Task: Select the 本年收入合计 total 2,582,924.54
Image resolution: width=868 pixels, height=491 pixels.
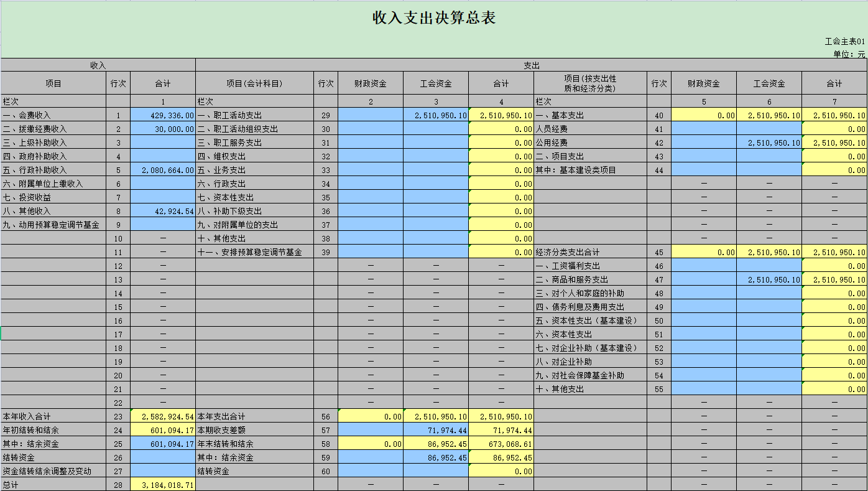Action: [x=163, y=416]
